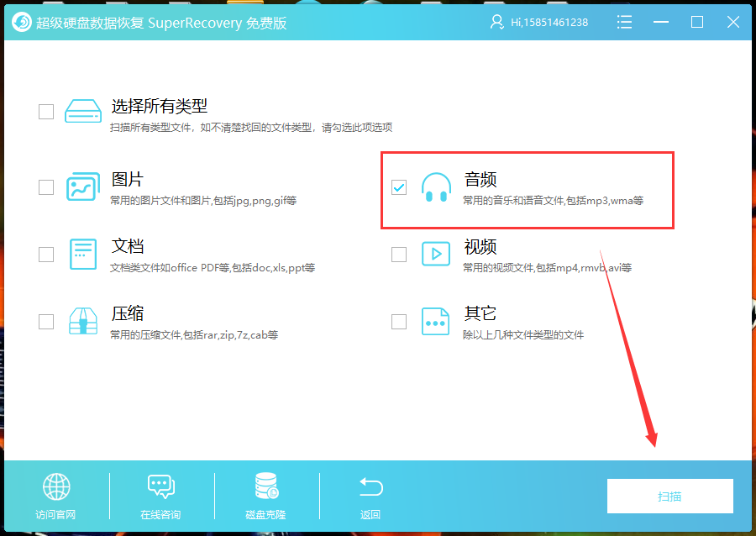Start scanning with the 扫描 button
The height and width of the screenshot is (536, 756).
coord(669,496)
